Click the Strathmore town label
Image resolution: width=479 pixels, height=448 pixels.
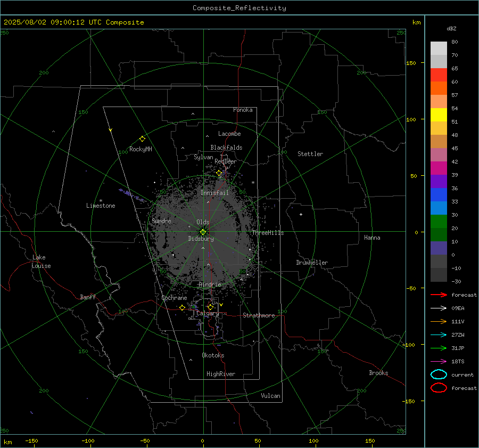259,315
